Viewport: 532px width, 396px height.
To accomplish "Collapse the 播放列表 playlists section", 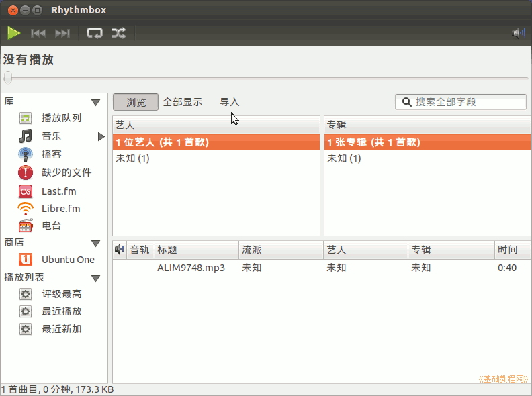I will tap(95, 278).
